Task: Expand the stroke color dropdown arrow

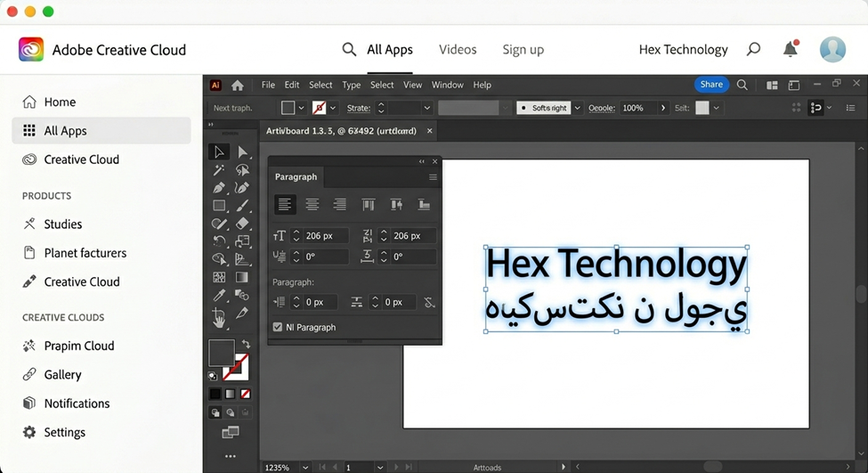Action: coord(333,108)
